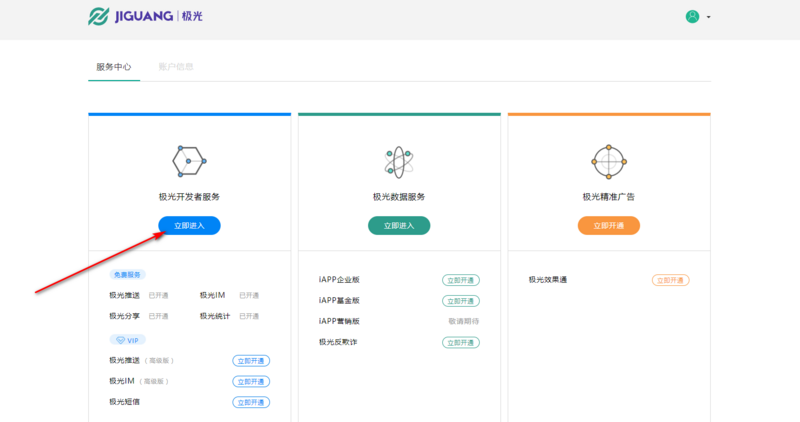Viewport: 800px width, 422px height.
Task: Click the JIGUANG logo in the header
Action: (145, 16)
